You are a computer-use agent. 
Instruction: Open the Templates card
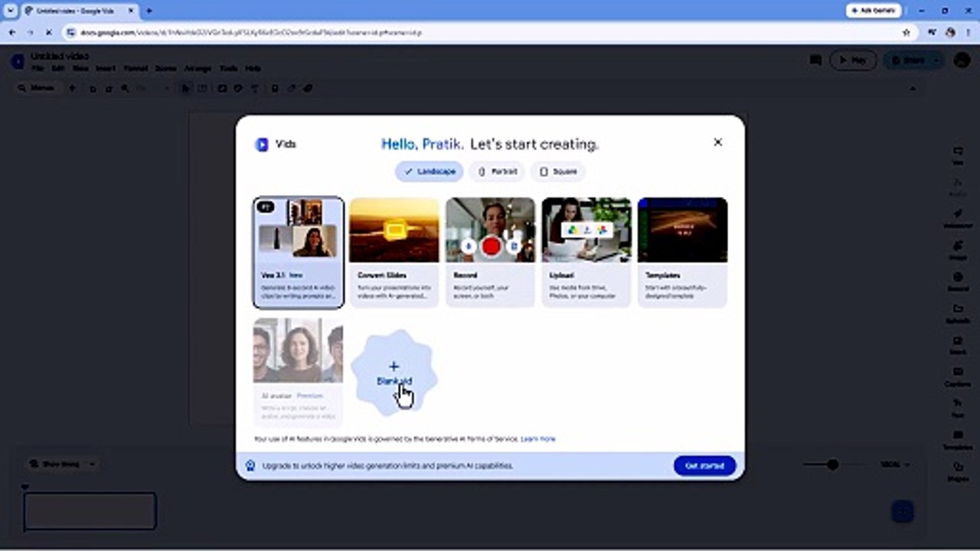coord(682,253)
